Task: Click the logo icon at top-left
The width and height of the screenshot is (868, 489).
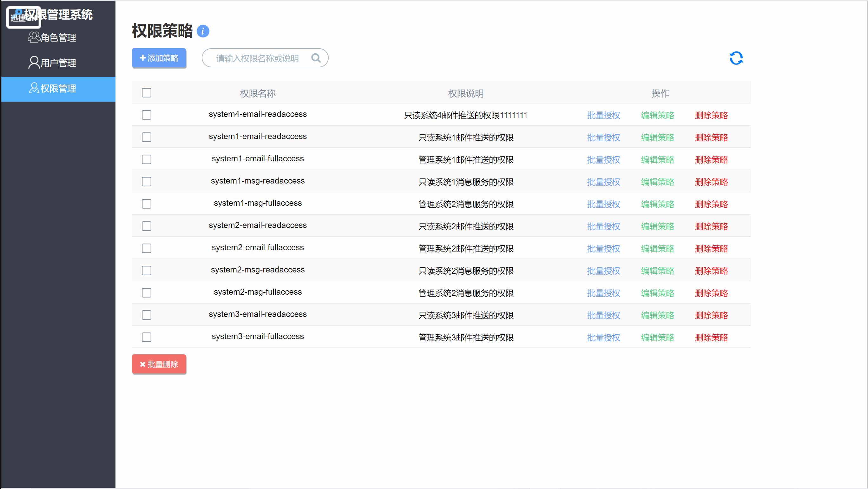Action: coord(23,16)
